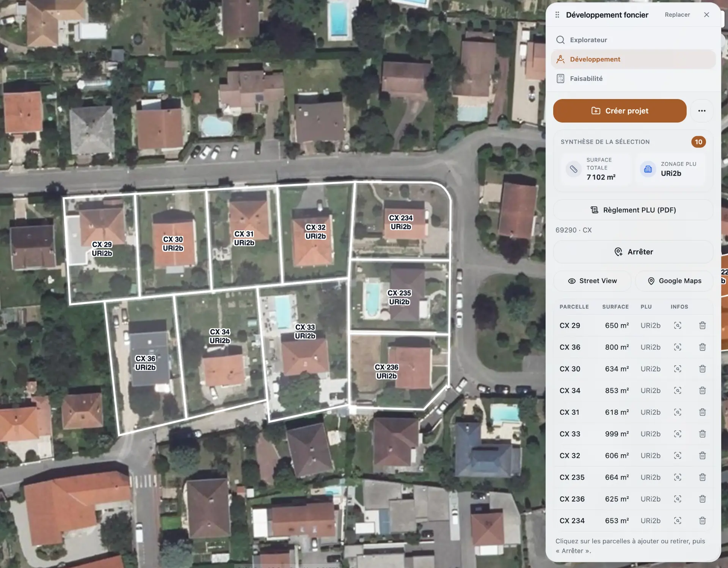728x568 pixels.
Task: Select parcel CX 29 on the map
Action: tap(102, 249)
